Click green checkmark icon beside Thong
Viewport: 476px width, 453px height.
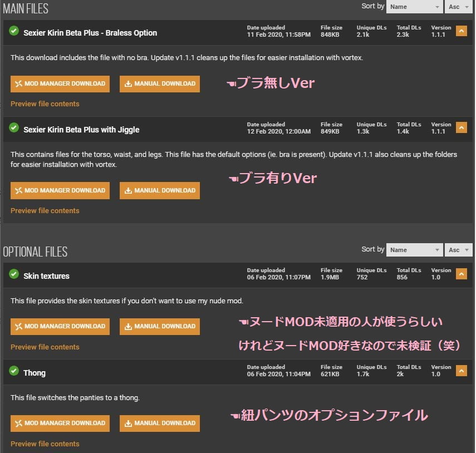tap(14, 371)
